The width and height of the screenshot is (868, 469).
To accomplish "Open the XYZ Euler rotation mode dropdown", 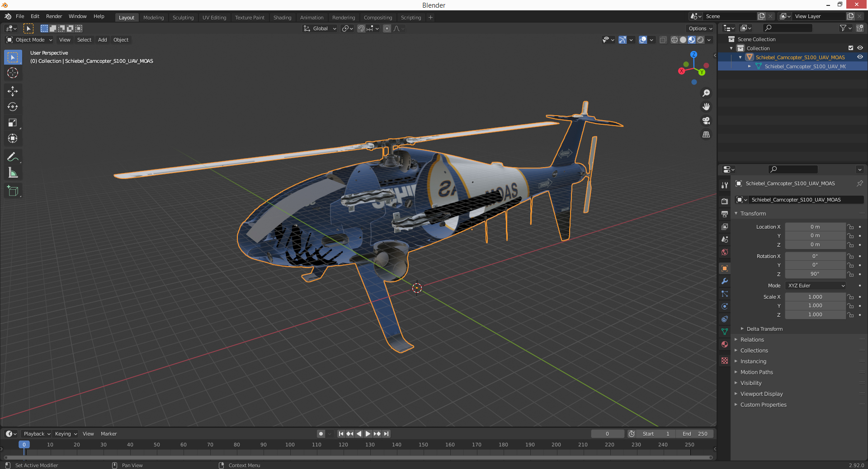I will click(x=816, y=286).
